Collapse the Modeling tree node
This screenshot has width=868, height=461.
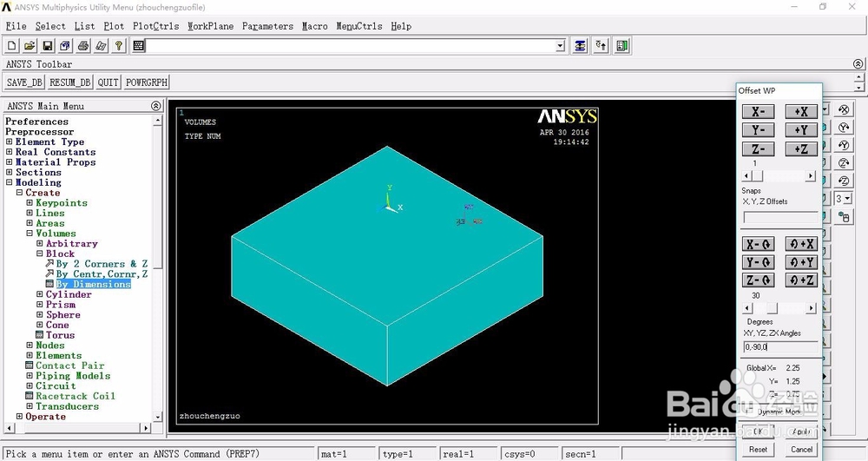pos(9,182)
